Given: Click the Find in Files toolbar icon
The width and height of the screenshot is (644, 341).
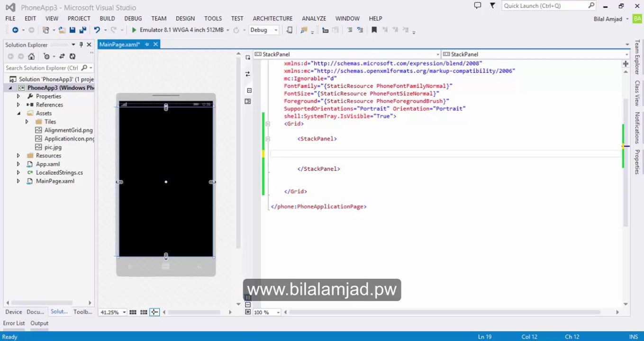Looking at the screenshot, I should (304, 30).
